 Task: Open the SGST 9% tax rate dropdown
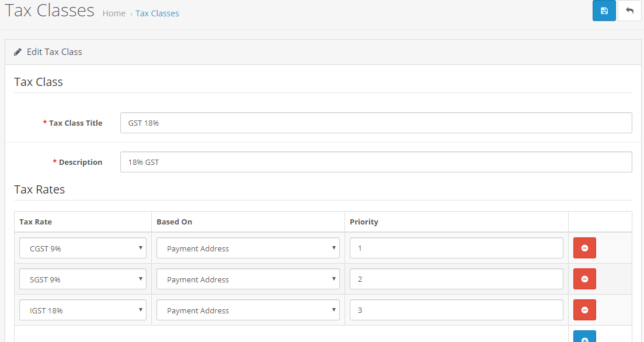point(83,279)
